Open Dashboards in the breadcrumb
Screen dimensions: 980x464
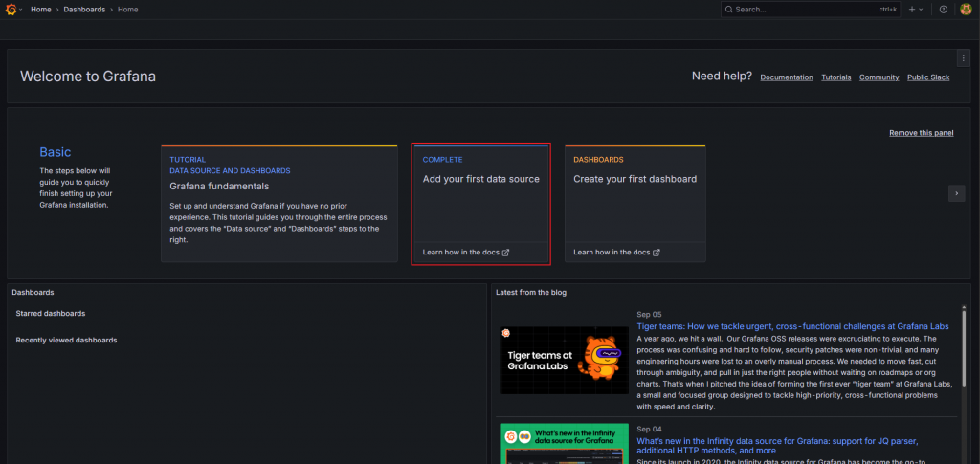pos(84,10)
